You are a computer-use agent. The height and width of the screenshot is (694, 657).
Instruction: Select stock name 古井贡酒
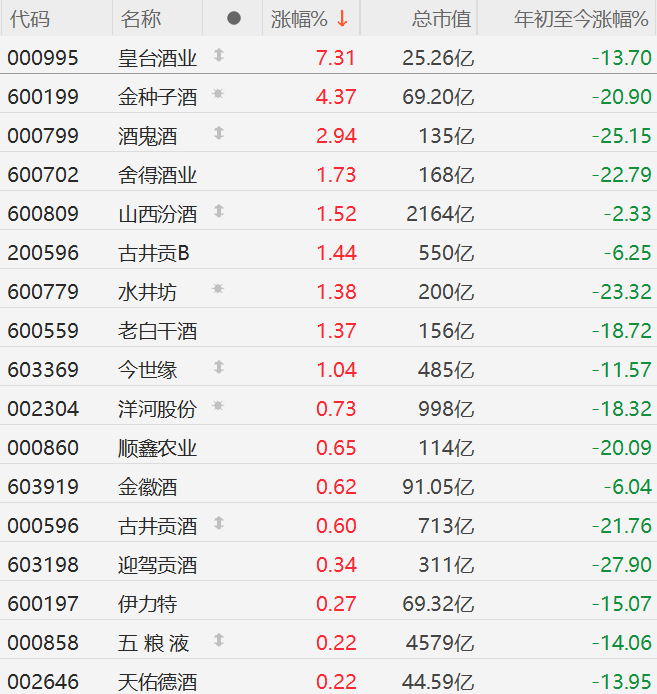[x=158, y=526]
